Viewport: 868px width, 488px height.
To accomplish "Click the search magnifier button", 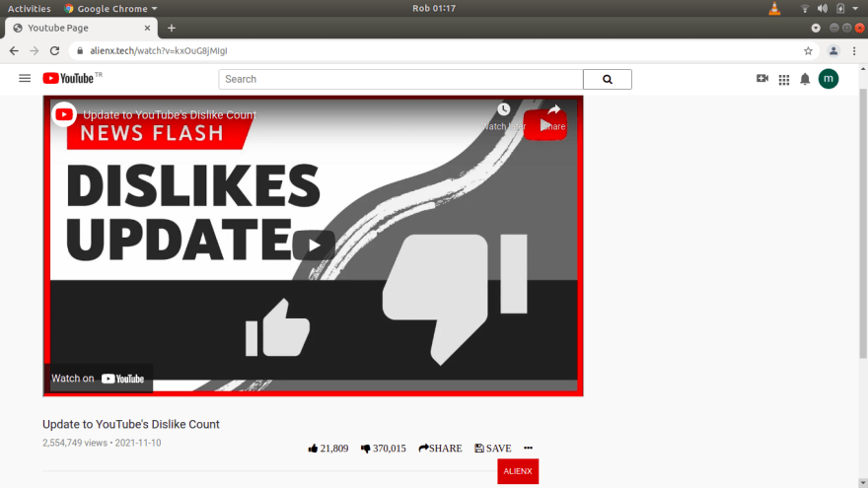I will (x=607, y=79).
